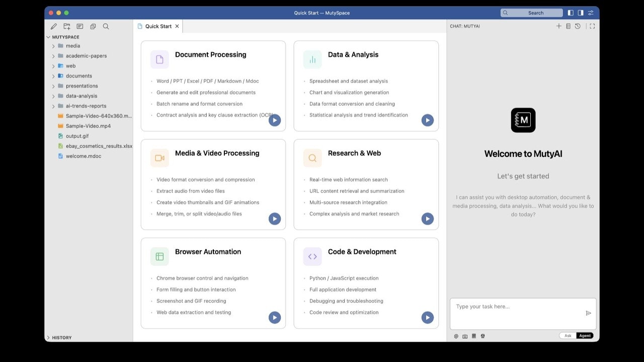Run the Data & Analysis play button
644x362 pixels.
click(428, 120)
